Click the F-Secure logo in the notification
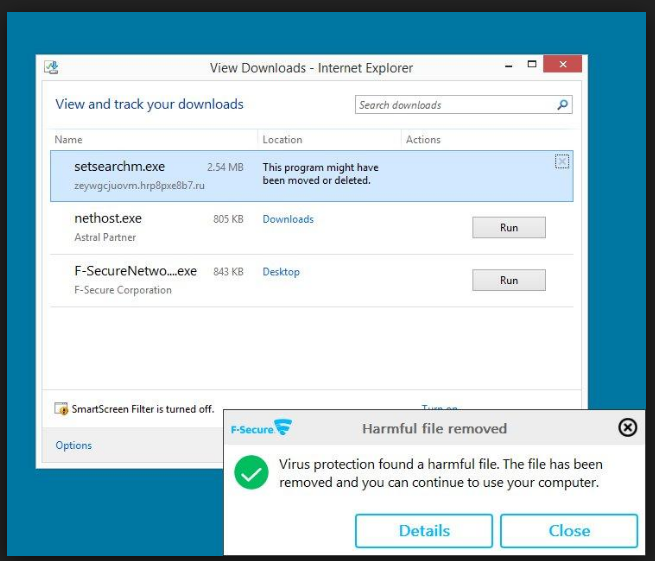The image size is (655, 561). click(x=261, y=429)
